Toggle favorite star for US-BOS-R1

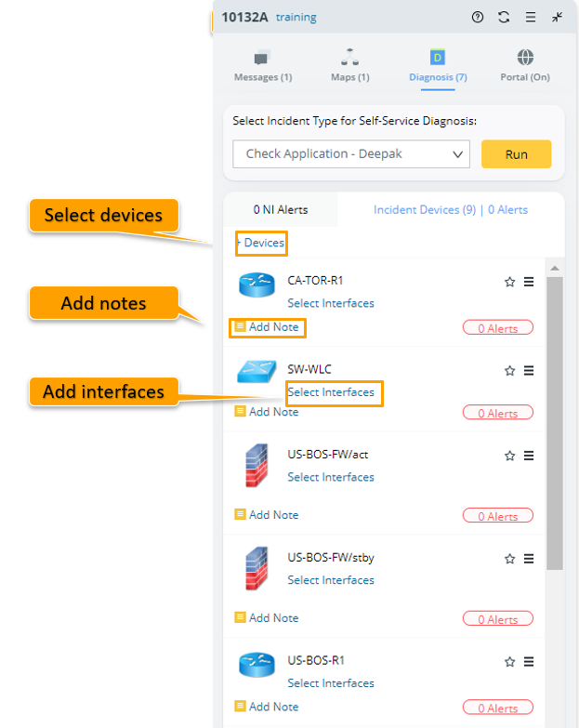pos(509,662)
